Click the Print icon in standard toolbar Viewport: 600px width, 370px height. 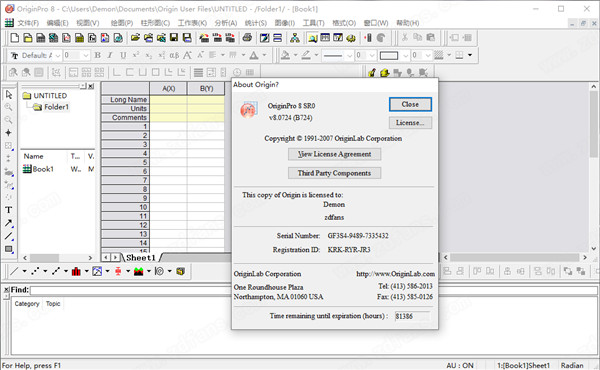coord(247,37)
